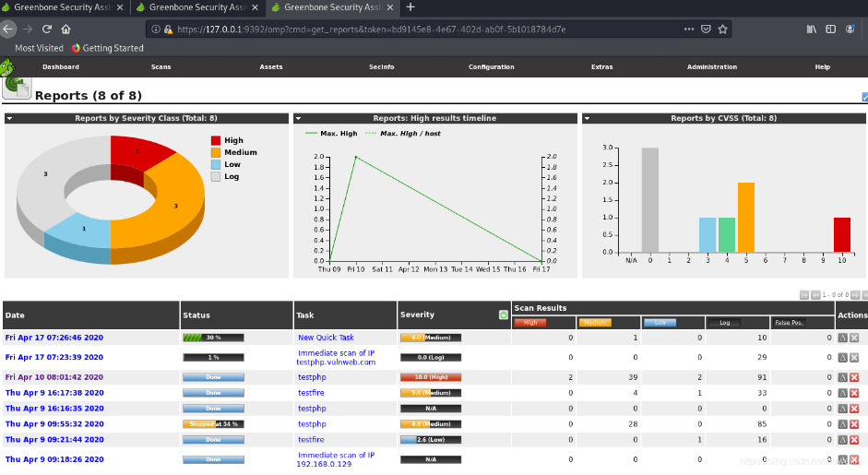Sort table by the Date column header
868x475 pixels.
click(15, 315)
